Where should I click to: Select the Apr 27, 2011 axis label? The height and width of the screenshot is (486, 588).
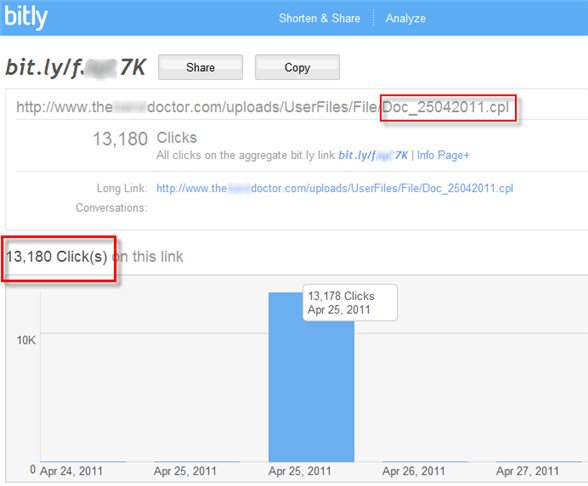527,471
